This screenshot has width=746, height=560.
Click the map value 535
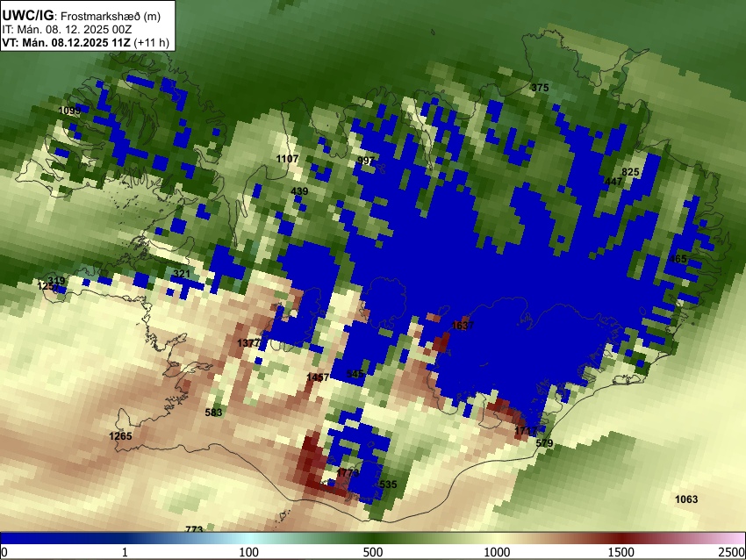(x=388, y=485)
